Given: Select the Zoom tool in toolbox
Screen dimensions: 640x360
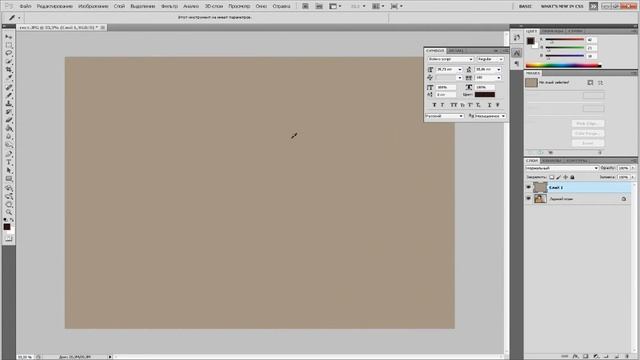Looking at the screenshot, I should (9, 212).
